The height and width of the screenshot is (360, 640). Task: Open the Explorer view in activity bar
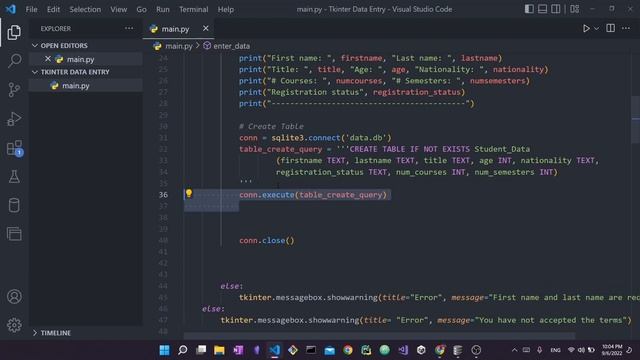coord(14,32)
